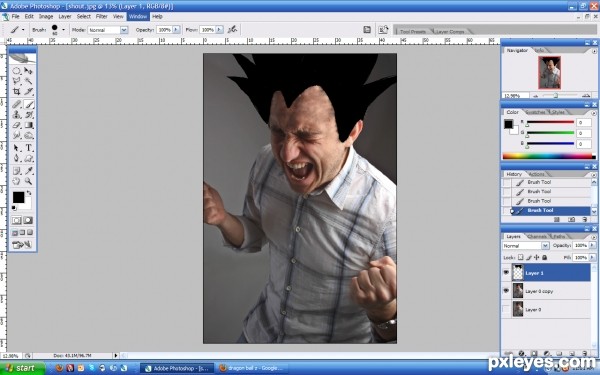Switch to the Actions tab
The height and width of the screenshot is (375, 600).
[536, 174]
